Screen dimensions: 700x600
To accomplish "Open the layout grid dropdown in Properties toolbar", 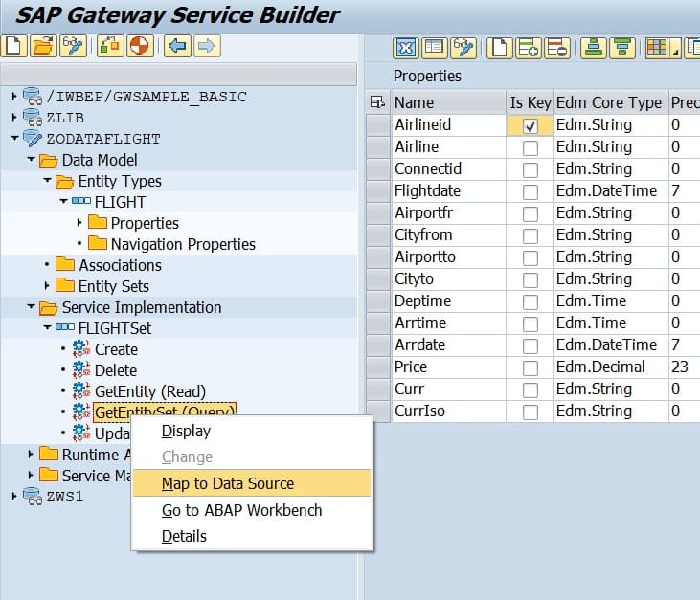I will tap(675, 48).
